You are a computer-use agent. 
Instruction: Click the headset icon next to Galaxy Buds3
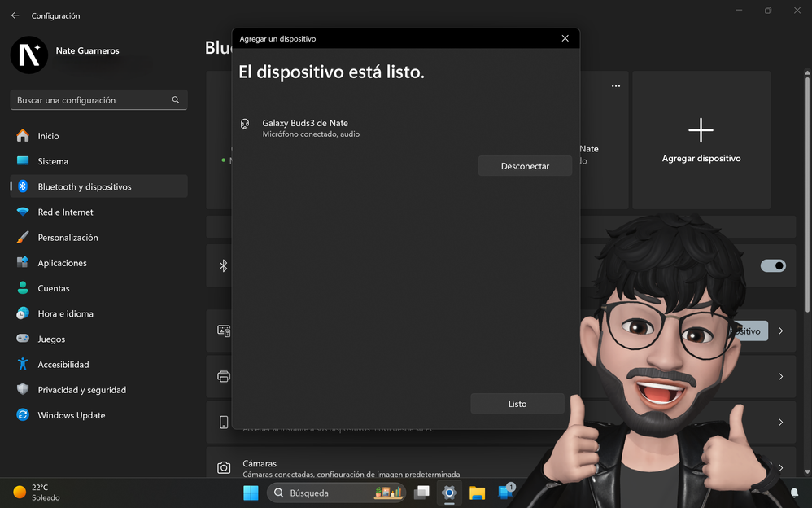(x=245, y=124)
